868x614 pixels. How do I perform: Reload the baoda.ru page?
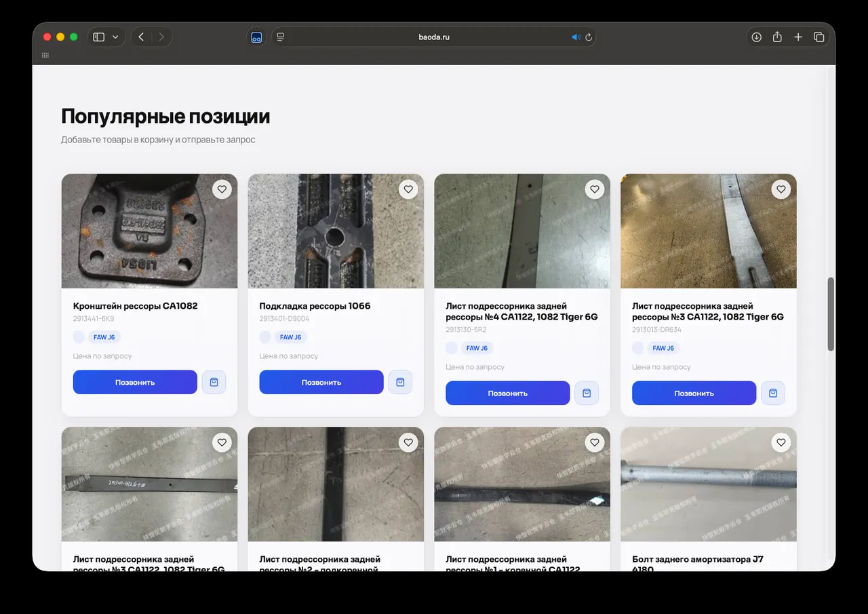pyautogui.click(x=589, y=37)
